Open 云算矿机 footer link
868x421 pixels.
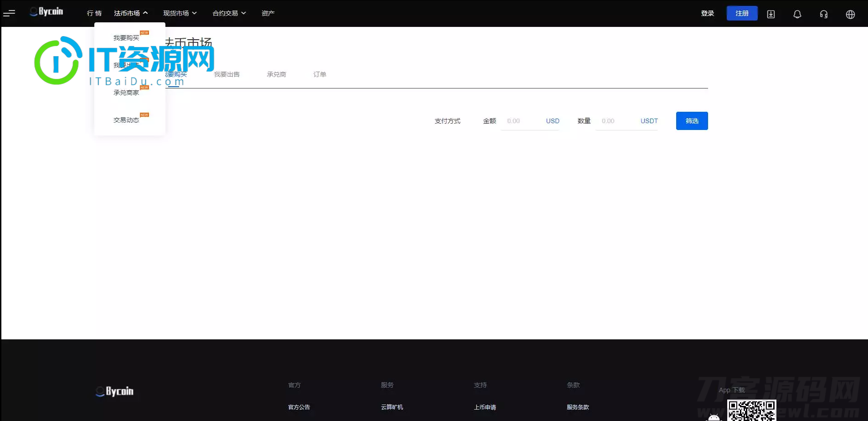[x=392, y=407]
